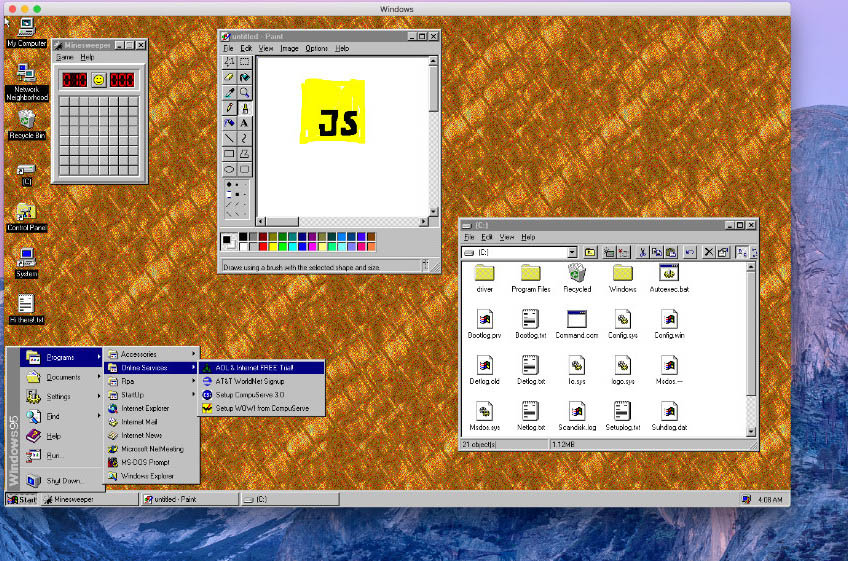The width and height of the screenshot is (848, 561).
Task: Select Autoexec.bat file in C: window
Action: click(669, 279)
